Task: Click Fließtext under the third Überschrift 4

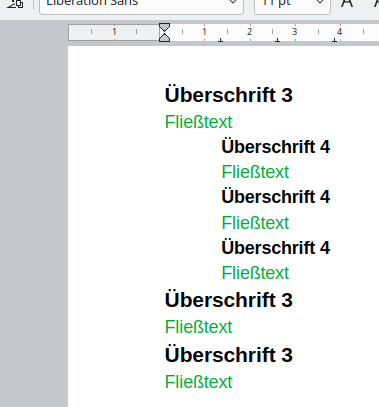Action: click(x=255, y=273)
